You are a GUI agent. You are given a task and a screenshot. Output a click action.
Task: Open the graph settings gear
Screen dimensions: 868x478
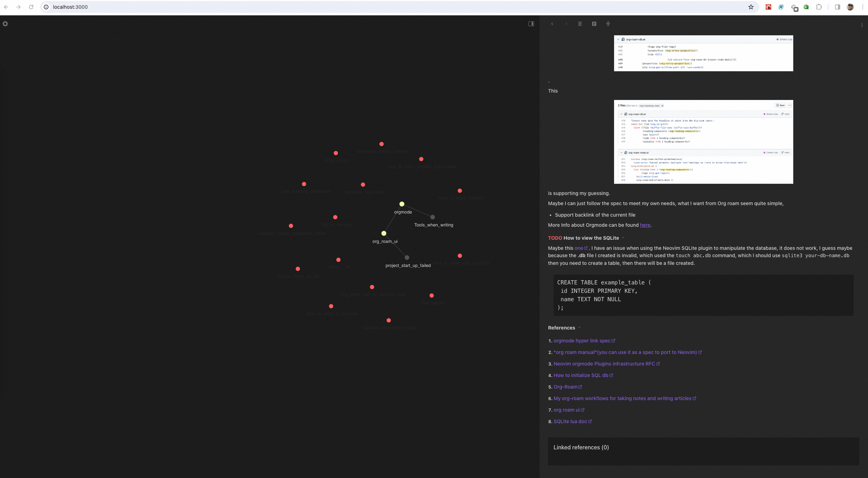point(5,24)
